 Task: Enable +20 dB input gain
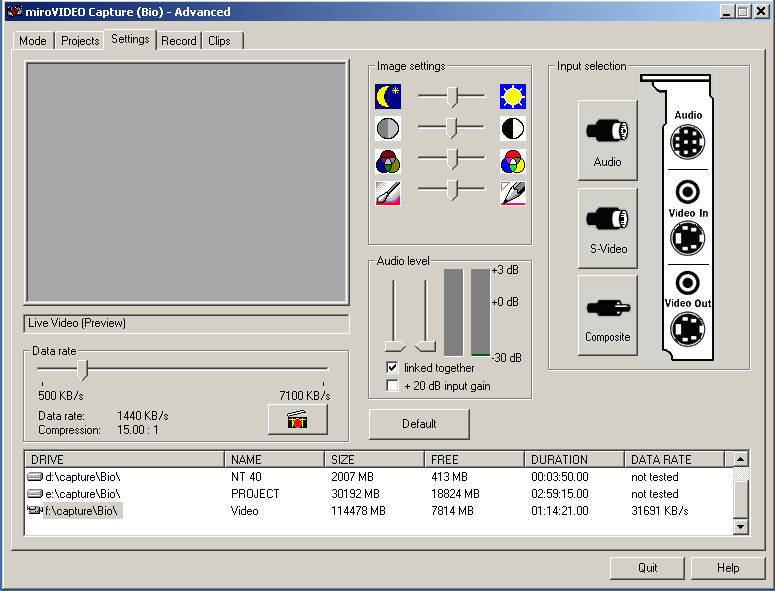pyautogui.click(x=393, y=386)
